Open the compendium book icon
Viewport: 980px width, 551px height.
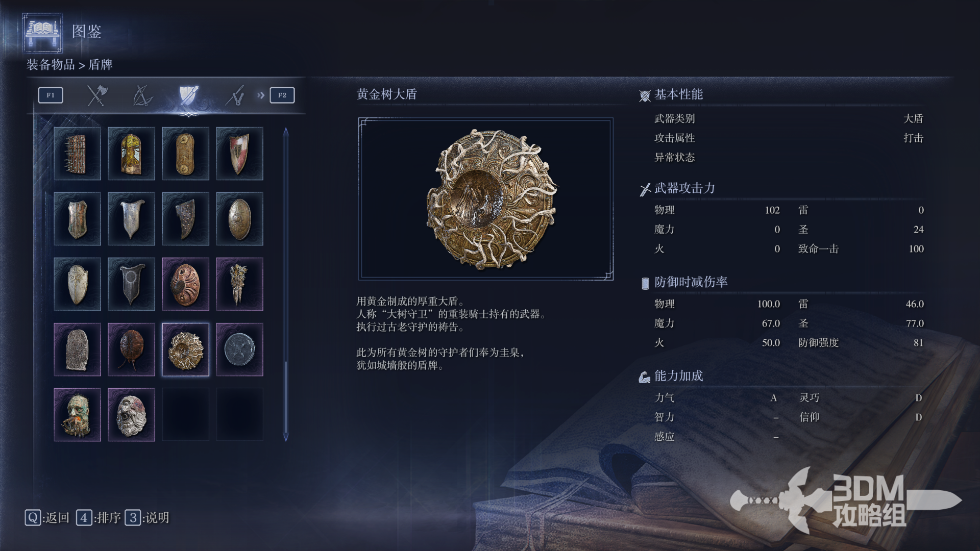43,33
